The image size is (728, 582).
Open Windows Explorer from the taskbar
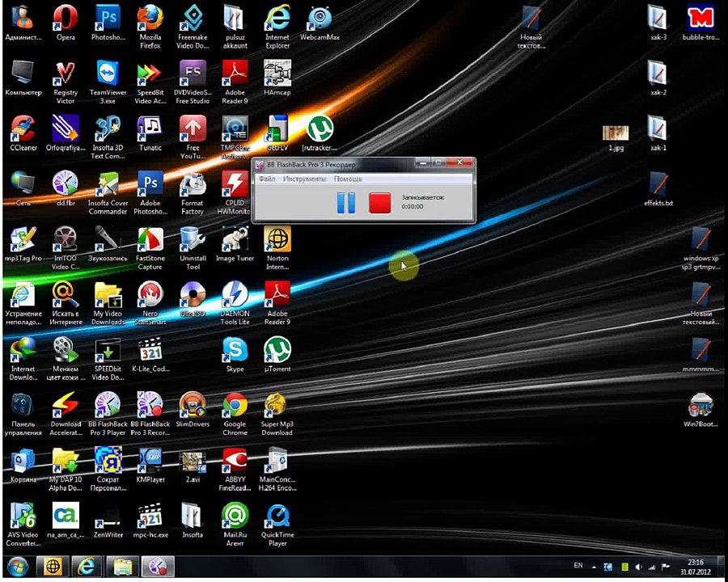click(x=122, y=567)
